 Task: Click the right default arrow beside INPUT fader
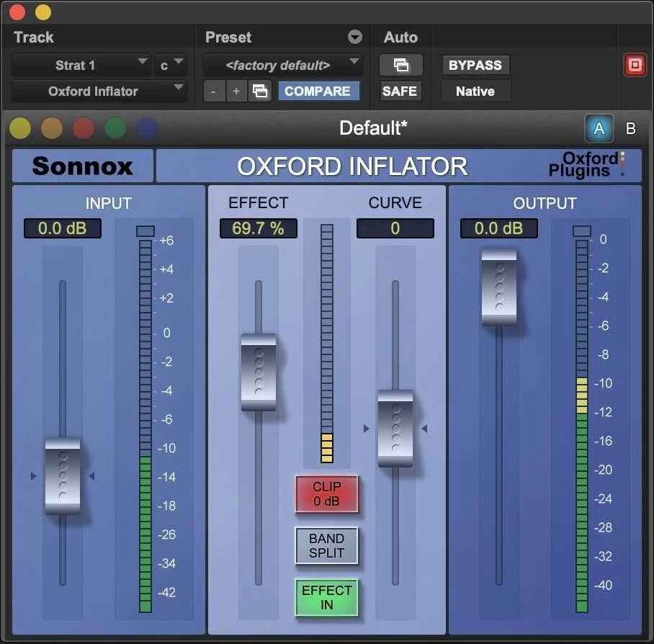tap(91, 476)
